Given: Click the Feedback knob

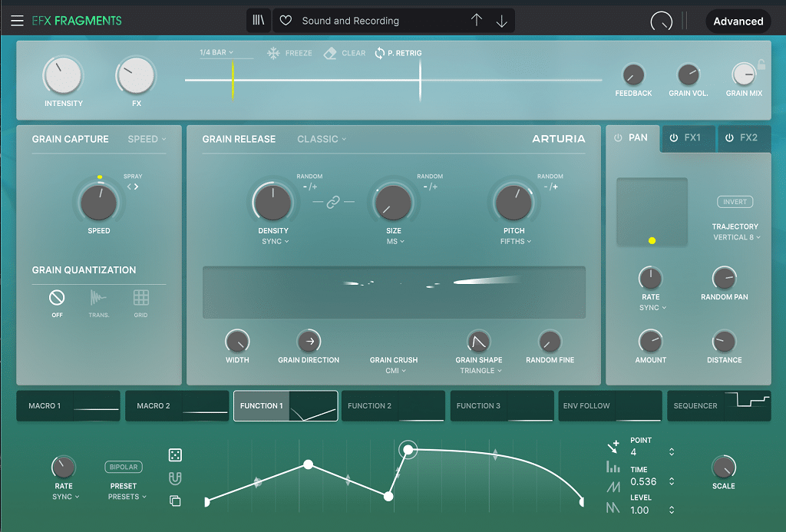Looking at the screenshot, I should pyautogui.click(x=633, y=74).
